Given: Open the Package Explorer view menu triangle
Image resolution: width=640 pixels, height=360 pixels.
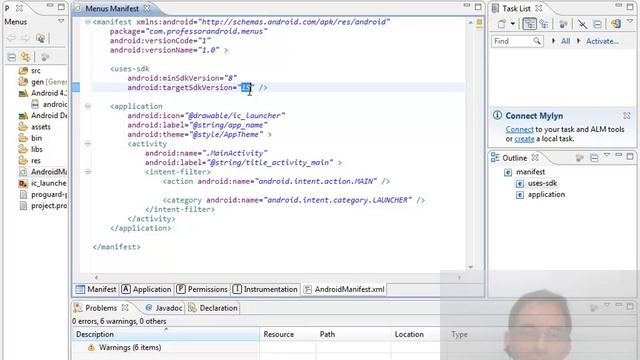Looking at the screenshot, I should (61, 21).
